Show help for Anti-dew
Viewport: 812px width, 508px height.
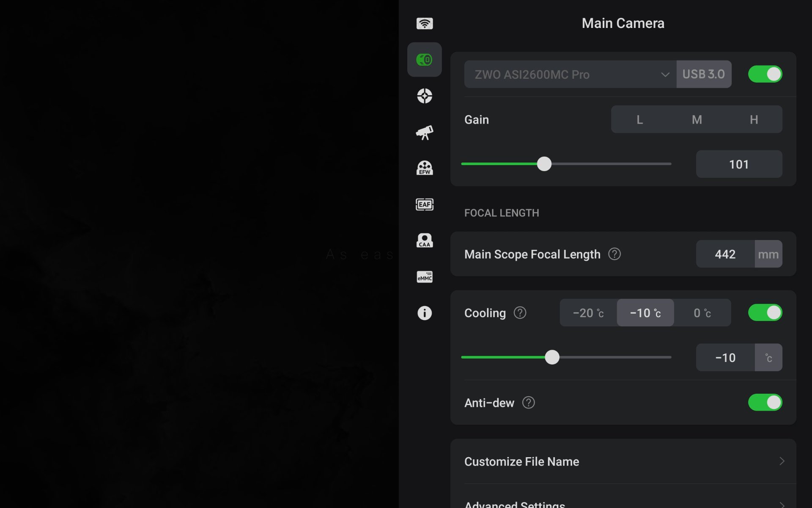click(528, 403)
